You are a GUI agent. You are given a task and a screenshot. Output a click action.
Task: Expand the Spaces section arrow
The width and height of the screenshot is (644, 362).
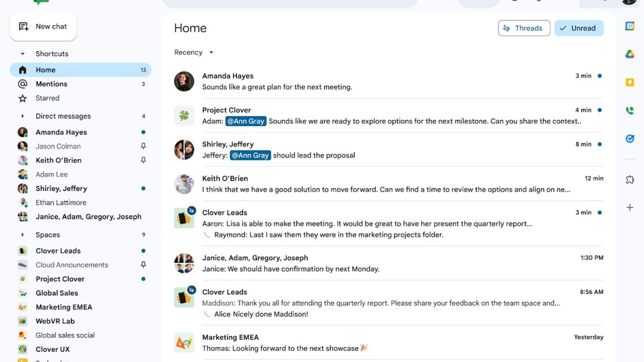[23, 235]
